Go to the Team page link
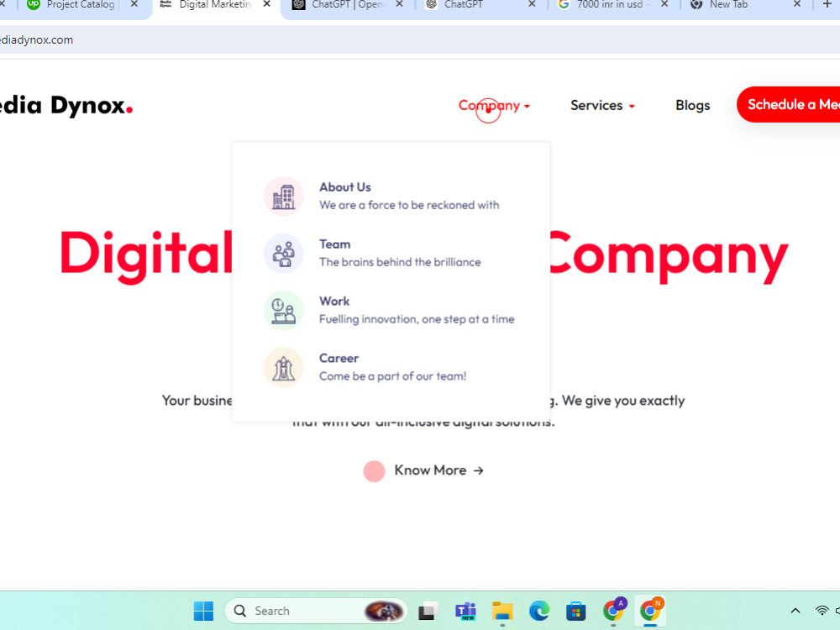 coord(335,244)
